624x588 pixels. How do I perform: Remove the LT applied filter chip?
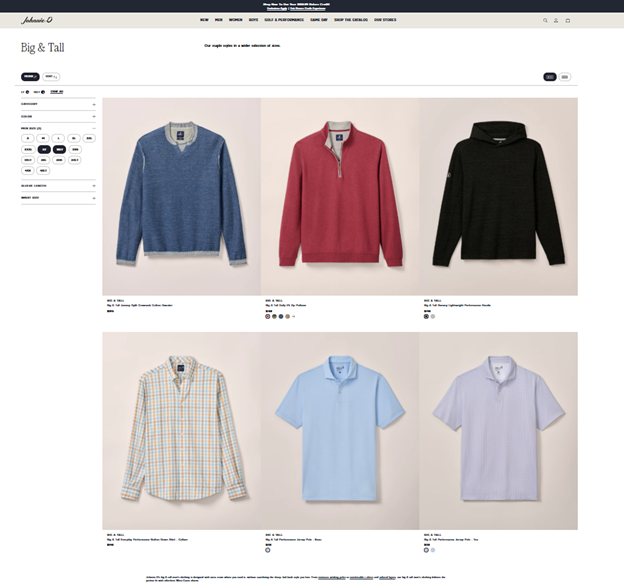[x=27, y=92]
